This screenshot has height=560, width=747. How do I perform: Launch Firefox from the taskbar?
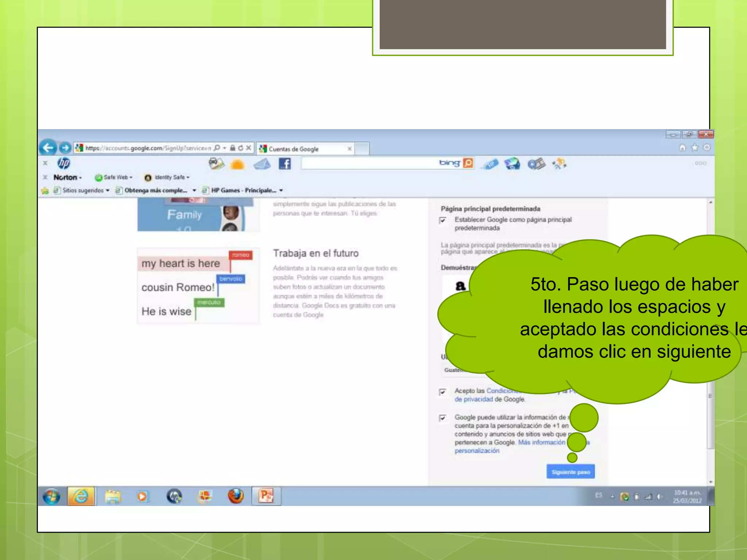[236, 496]
